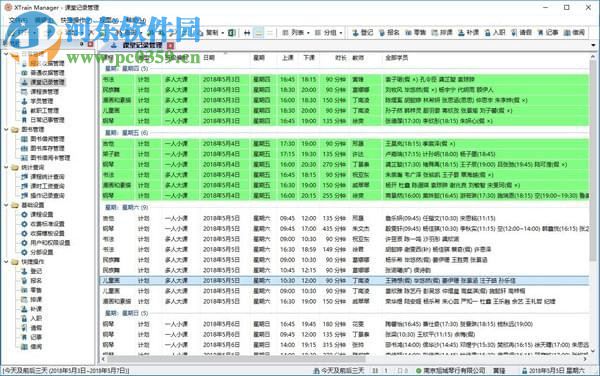Click the 入职 toolbar button
The width and height of the screenshot is (600, 376).
coord(495,33)
